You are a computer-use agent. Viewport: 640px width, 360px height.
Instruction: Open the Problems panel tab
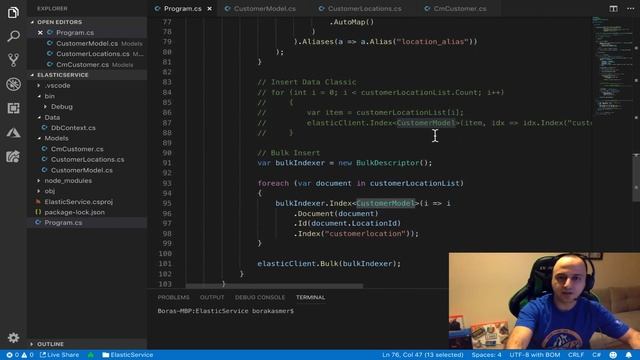coord(173,297)
